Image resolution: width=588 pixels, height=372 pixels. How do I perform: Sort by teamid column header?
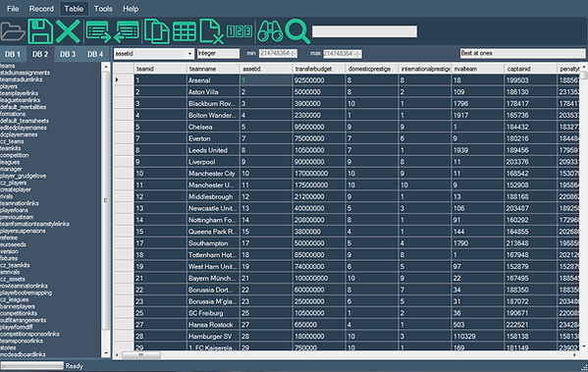pos(161,69)
